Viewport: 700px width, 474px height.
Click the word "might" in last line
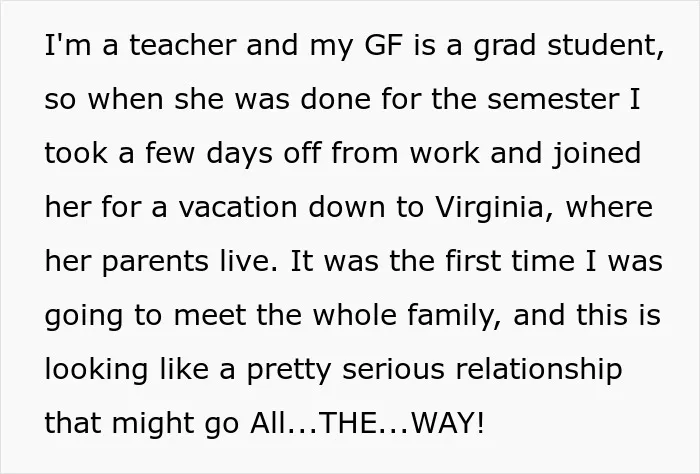click(x=153, y=424)
